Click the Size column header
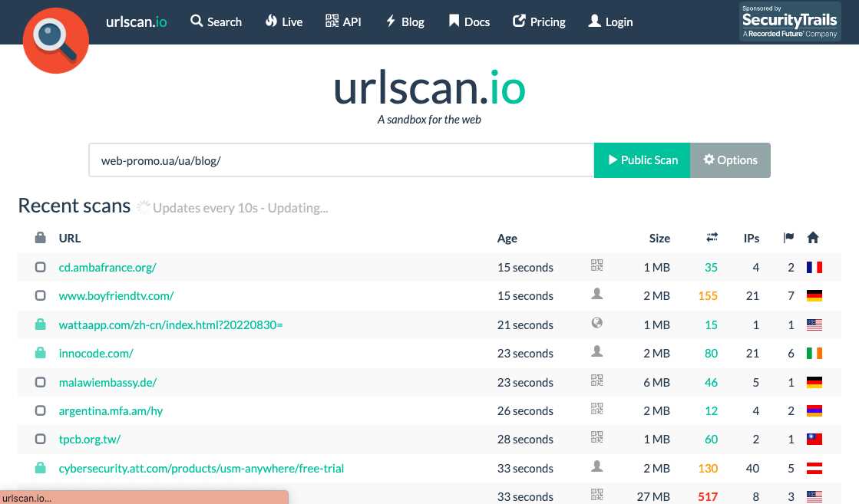 659,238
